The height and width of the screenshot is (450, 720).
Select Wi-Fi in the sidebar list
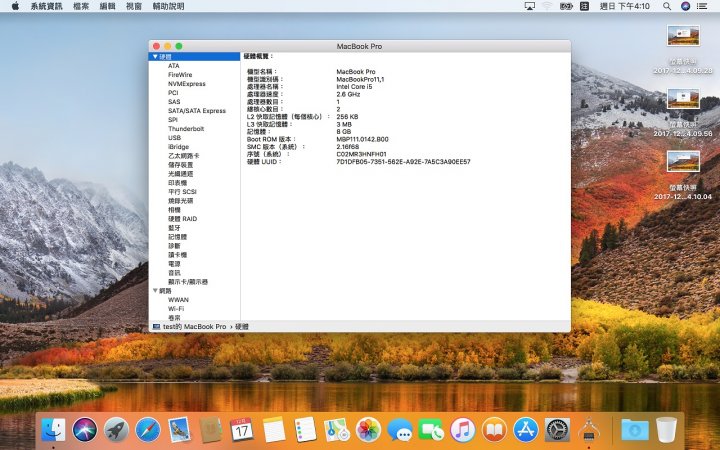tap(176, 309)
